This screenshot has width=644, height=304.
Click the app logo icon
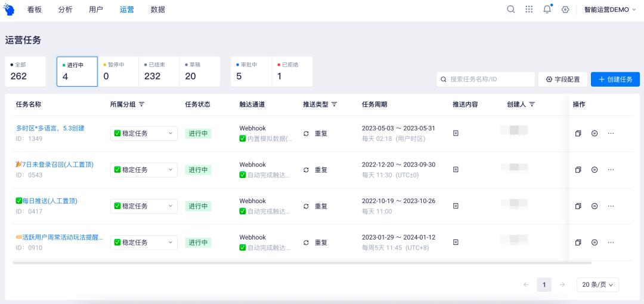click(x=8, y=10)
